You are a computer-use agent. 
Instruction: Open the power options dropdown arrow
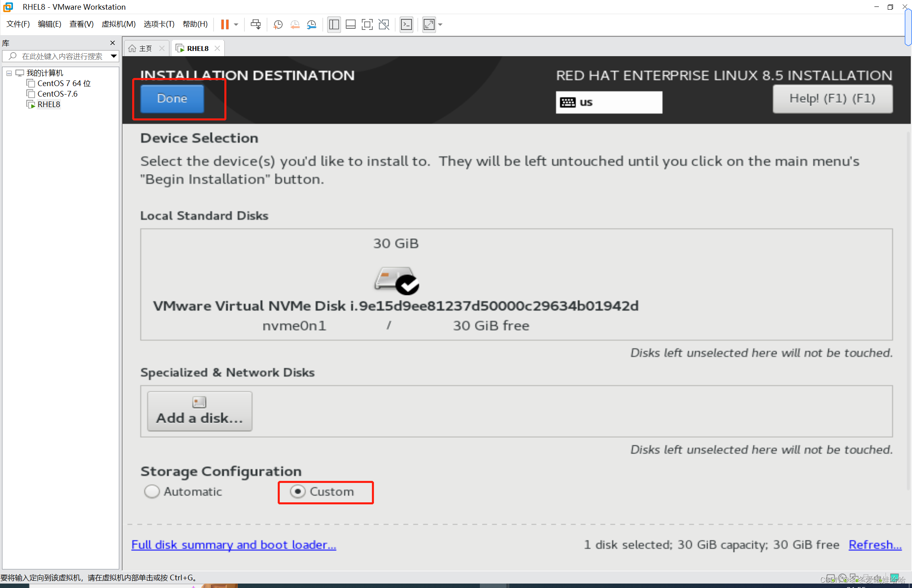coord(236,25)
